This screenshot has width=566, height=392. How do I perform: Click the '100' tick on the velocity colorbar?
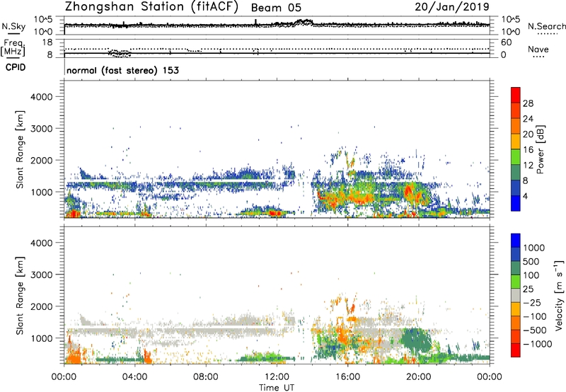coord(531,275)
